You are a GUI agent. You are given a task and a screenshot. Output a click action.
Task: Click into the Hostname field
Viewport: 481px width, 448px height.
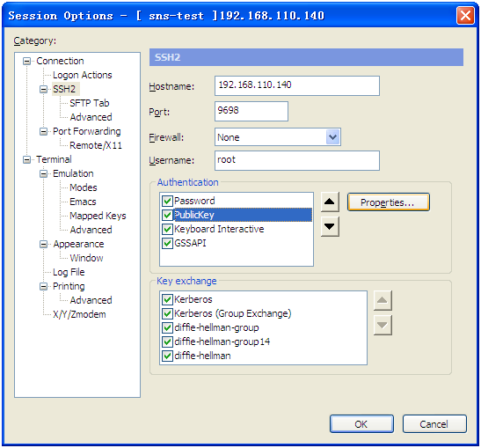coord(297,85)
